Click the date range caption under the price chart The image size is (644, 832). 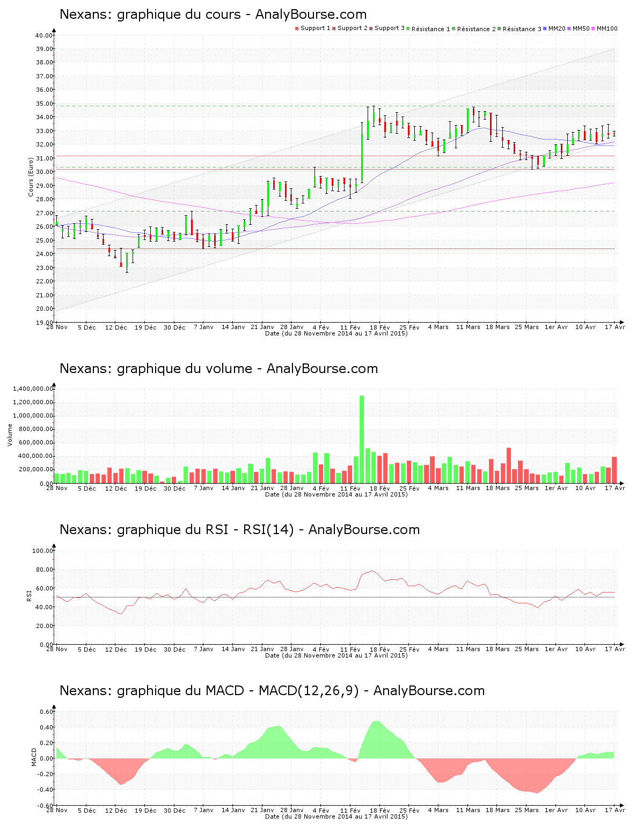(336, 333)
